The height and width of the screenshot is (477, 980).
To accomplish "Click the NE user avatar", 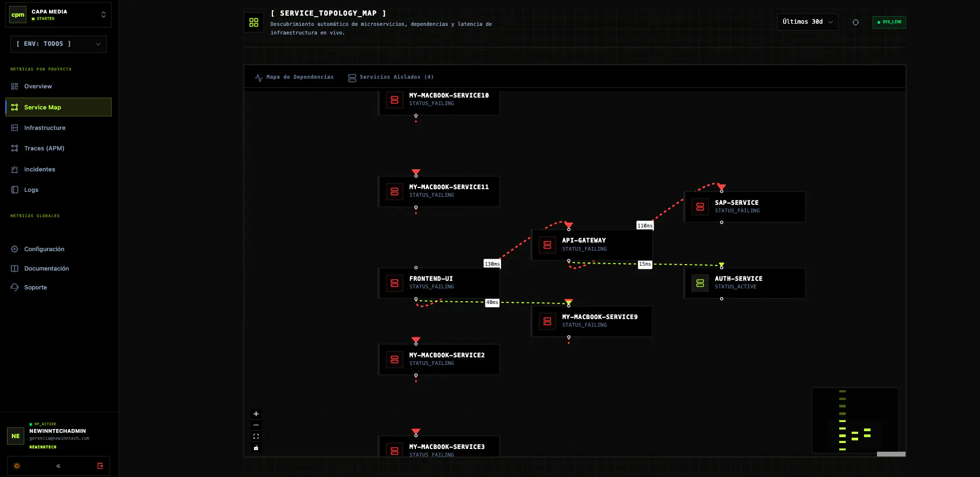I will pyautogui.click(x=16, y=436).
